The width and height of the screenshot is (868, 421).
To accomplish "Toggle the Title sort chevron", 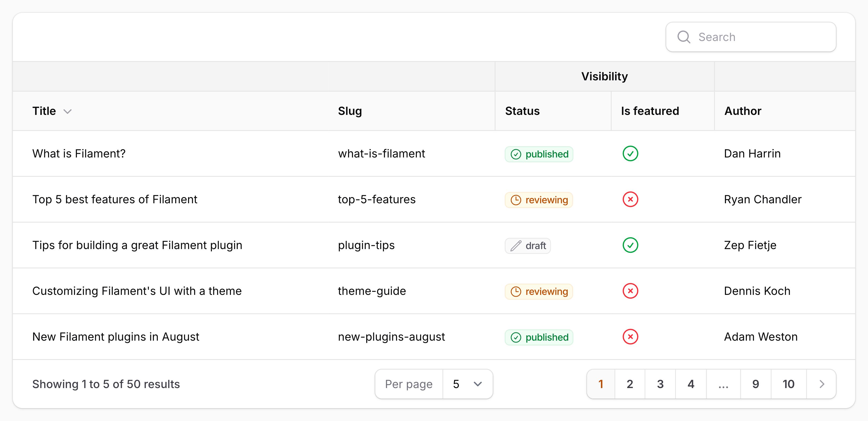I will [x=68, y=111].
